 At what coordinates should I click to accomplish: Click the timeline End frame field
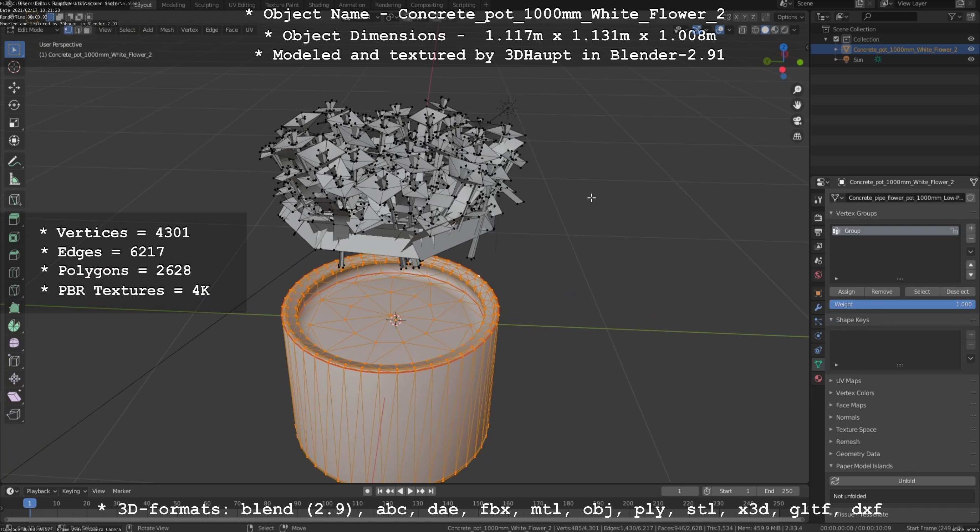[778, 491]
